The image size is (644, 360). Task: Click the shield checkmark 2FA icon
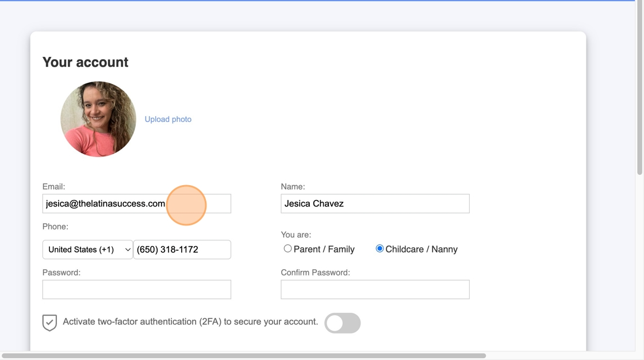tap(49, 323)
